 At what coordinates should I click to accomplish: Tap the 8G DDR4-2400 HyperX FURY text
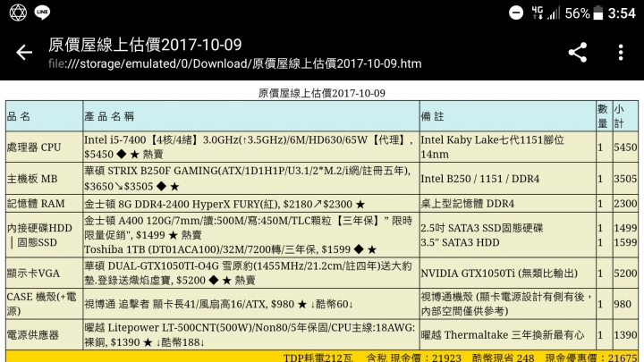tap(225, 204)
